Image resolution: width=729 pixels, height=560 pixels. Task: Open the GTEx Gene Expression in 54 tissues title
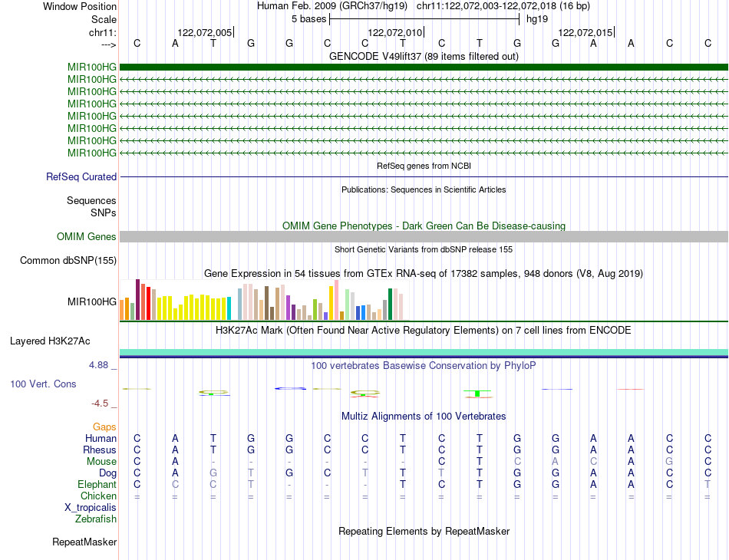[424, 273]
